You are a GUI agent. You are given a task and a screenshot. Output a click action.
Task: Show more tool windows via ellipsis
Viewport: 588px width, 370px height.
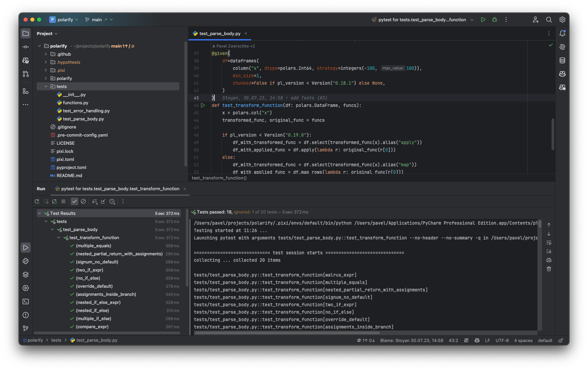coord(26,105)
